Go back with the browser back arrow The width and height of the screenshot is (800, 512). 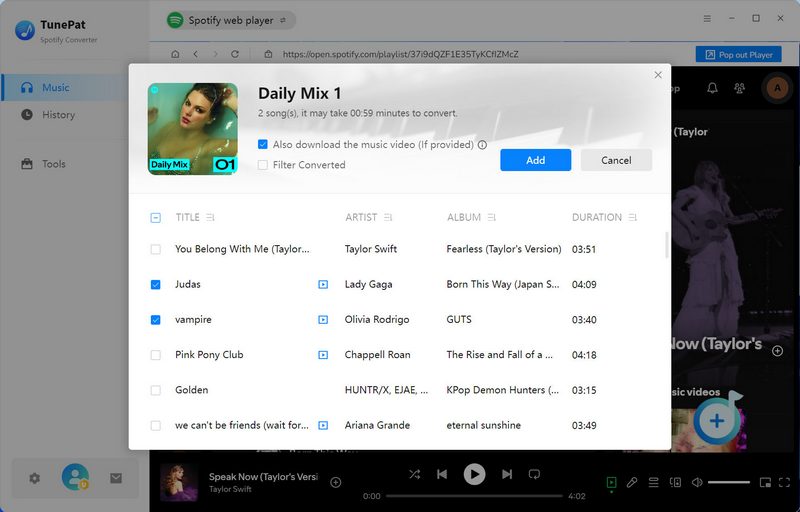point(195,54)
